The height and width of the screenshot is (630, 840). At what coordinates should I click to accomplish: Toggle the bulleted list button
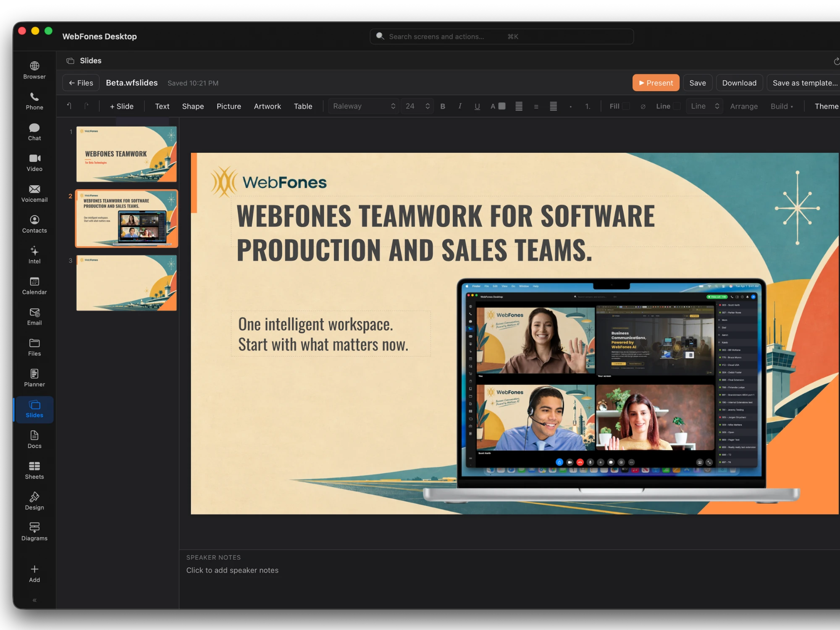pos(570,106)
